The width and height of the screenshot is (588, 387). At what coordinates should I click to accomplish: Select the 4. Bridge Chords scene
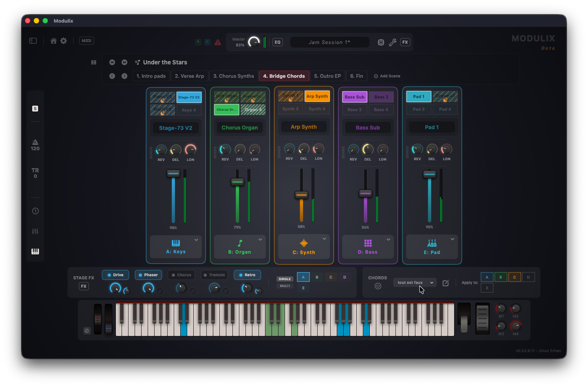pos(284,76)
